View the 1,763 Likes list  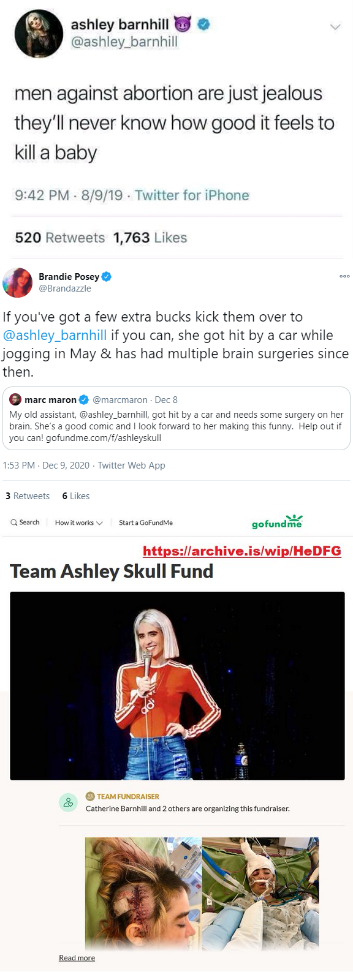[150, 238]
